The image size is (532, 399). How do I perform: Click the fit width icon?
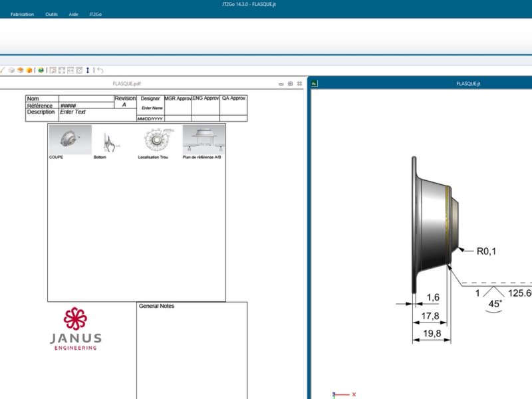point(70,70)
